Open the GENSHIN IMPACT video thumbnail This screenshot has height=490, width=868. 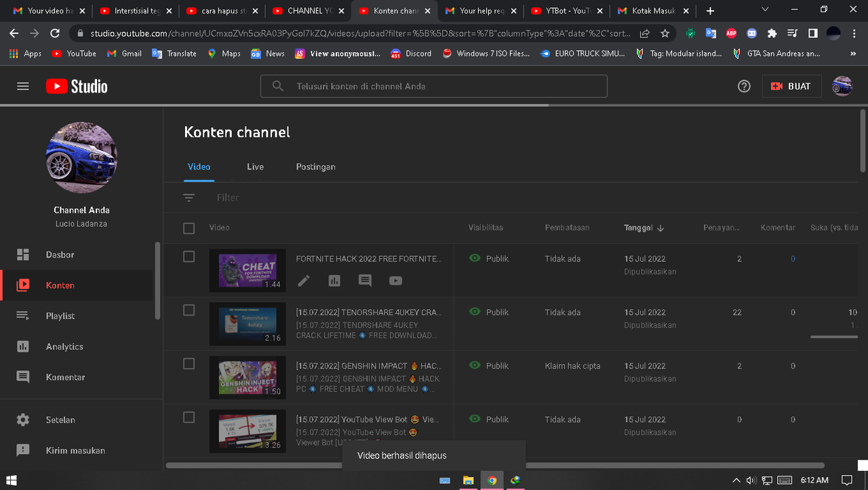click(x=248, y=377)
